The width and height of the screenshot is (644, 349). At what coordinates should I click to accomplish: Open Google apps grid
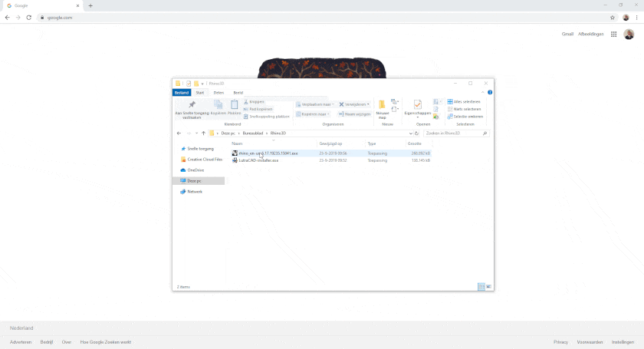click(x=613, y=34)
